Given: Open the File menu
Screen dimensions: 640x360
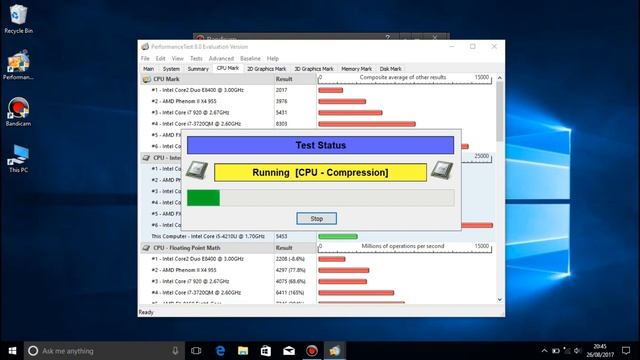Looking at the screenshot, I should (145, 58).
